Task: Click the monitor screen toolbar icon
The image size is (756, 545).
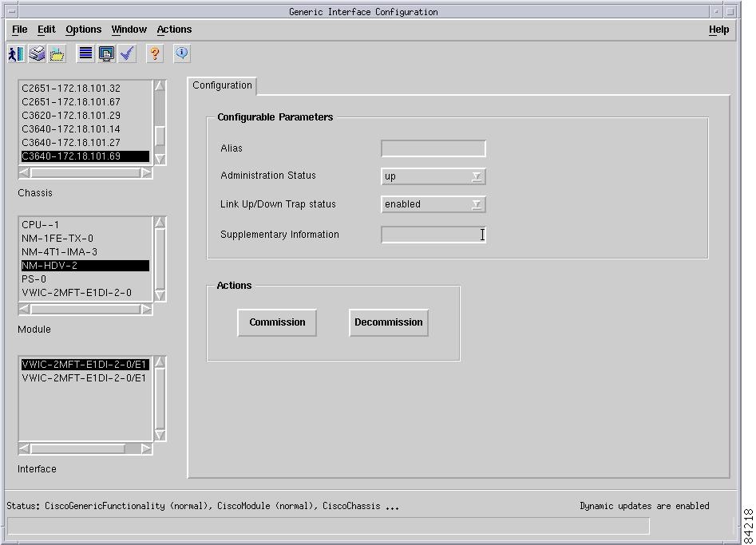Action: click(x=106, y=53)
